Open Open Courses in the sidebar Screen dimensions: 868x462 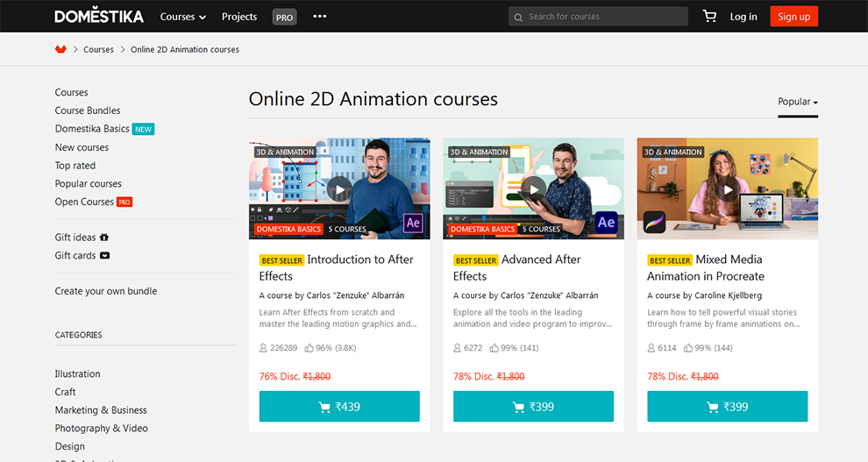pos(84,202)
